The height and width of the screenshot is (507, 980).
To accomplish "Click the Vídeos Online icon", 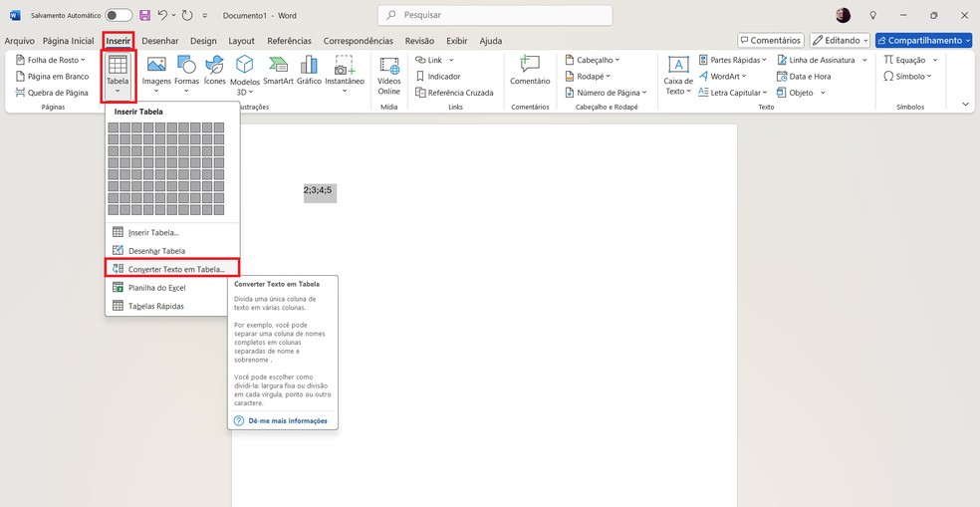I will 388,75.
